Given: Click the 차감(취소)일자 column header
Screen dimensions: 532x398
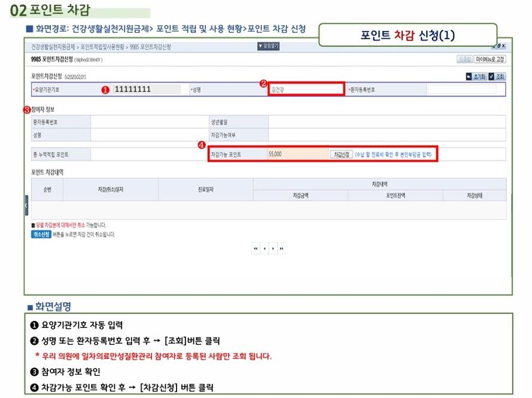Looking at the screenshot, I should [x=110, y=189].
